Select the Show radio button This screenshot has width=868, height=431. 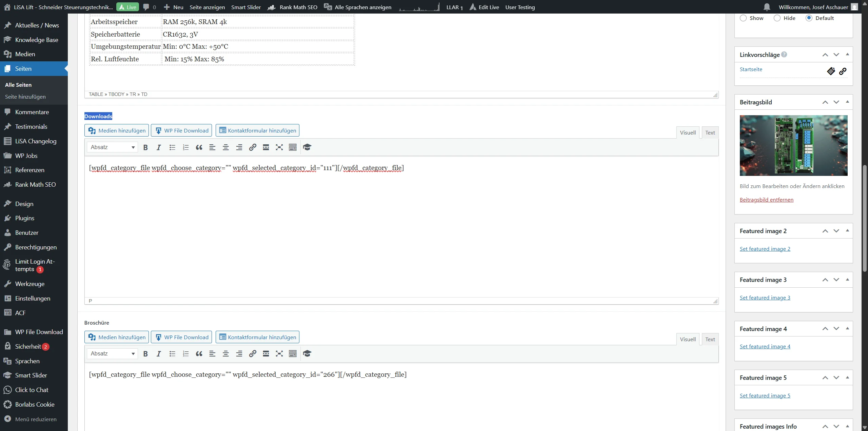coord(743,18)
